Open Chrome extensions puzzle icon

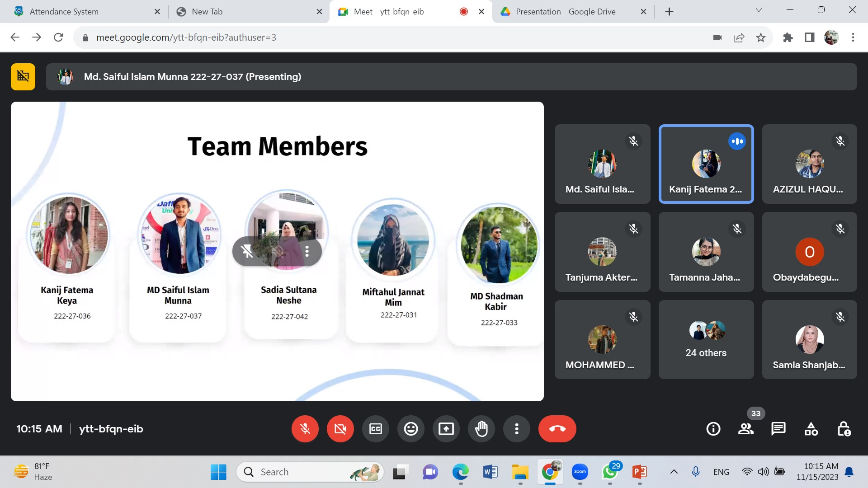788,38
